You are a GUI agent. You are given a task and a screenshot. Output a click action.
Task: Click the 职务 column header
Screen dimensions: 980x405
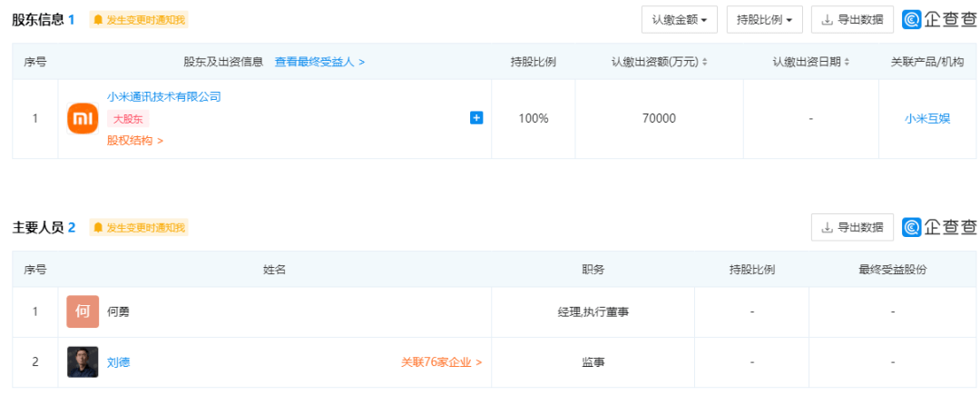[x=593, y=270]
